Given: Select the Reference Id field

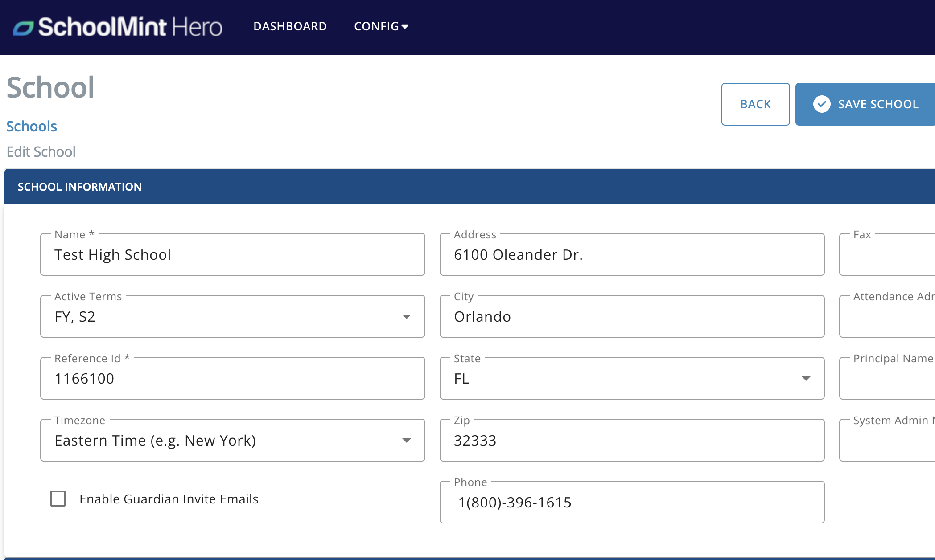Looking at the screenshot, I should (232, 379).
